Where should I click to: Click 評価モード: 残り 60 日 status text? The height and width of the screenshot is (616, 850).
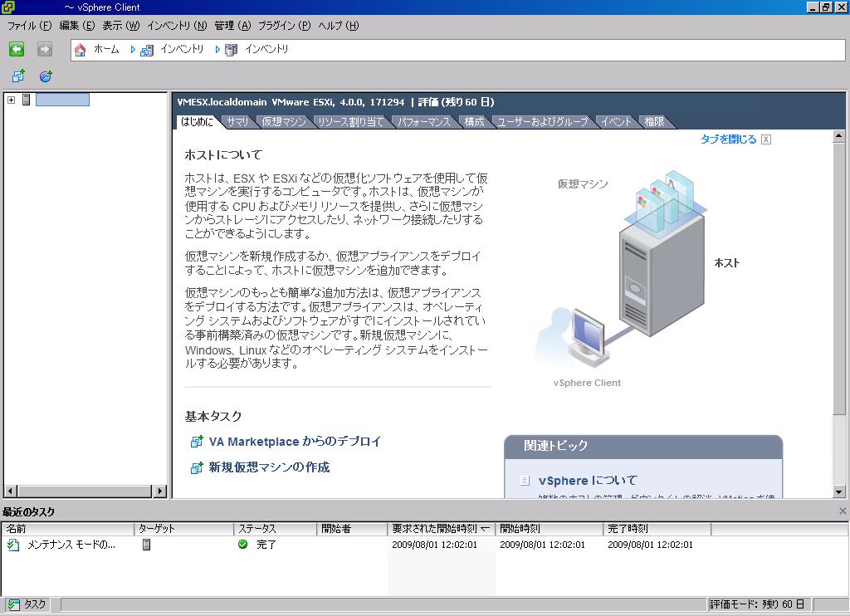(x=757, y=604)
